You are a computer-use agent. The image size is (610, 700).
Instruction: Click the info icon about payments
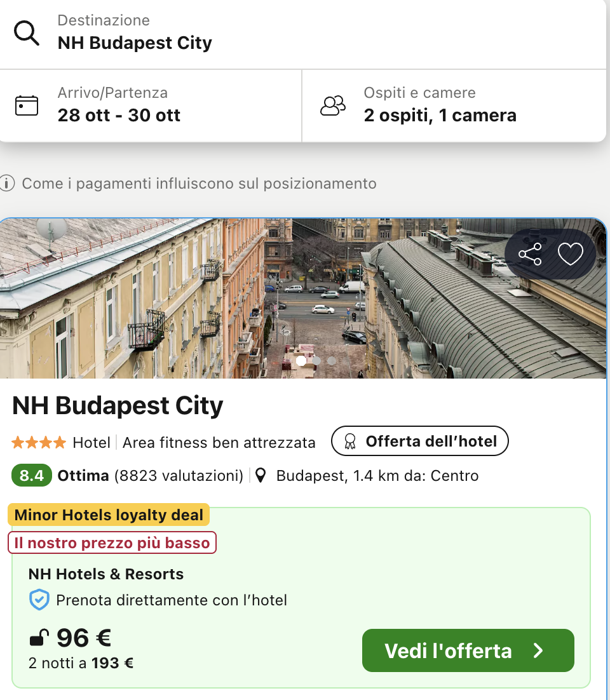8,184
